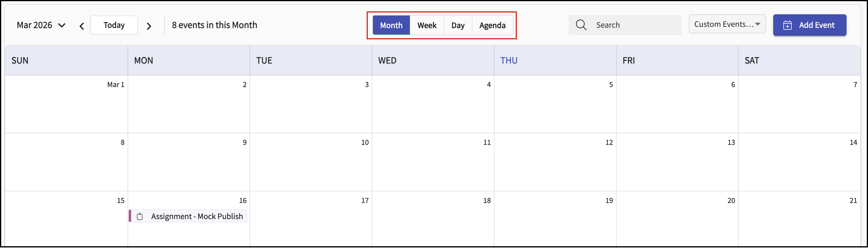Switch to Agenda view
Image resolution: width=868 pixels, height=248 pixels.
(492, 25)
